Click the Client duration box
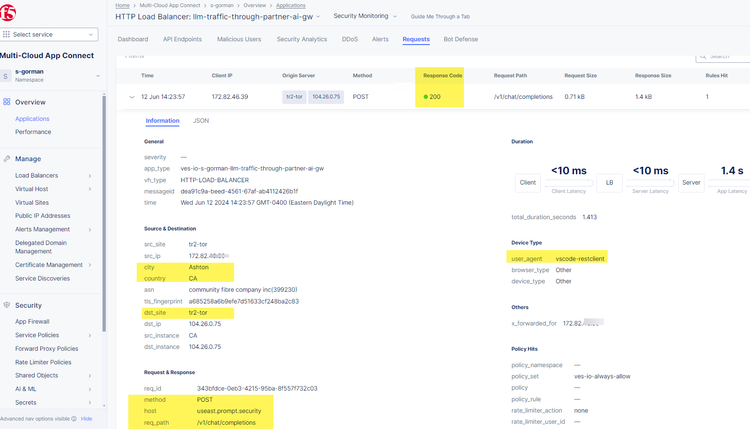This screenshot has width=750, height=429. coord(528,183)
